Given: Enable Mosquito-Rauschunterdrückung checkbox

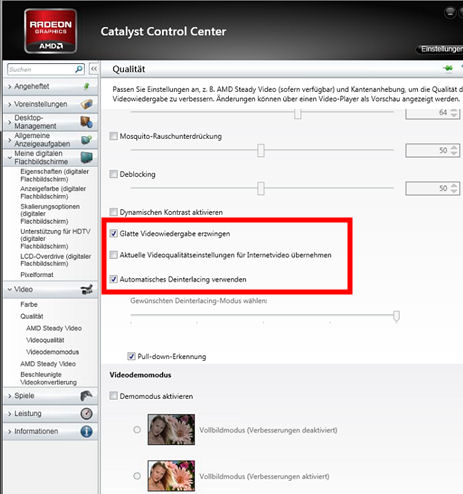Looking at the screenshot, I should [x=114, y=136].
